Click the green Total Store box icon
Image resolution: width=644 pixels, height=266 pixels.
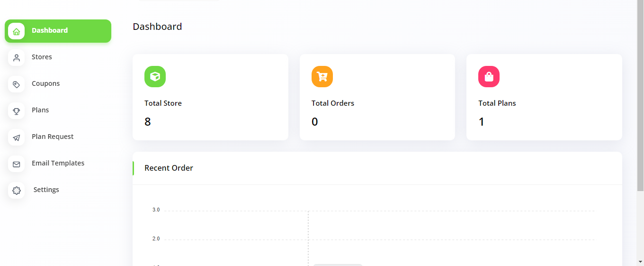tap(155, 76)
